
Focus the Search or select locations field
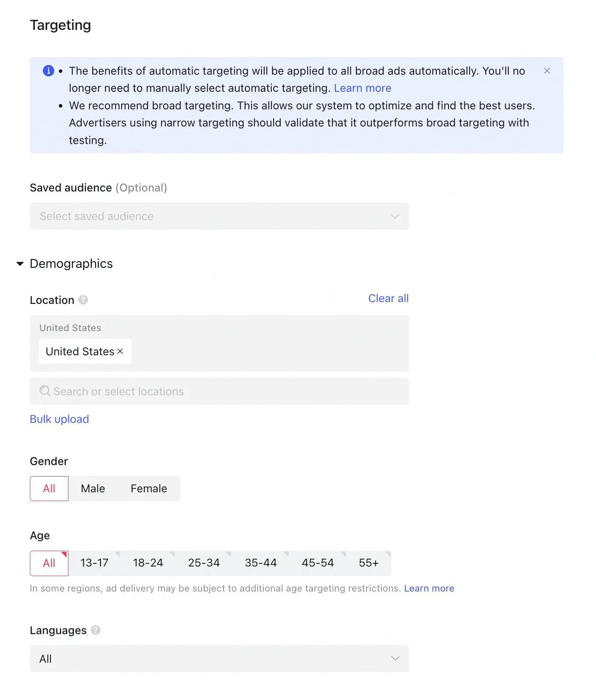point(219,391)
